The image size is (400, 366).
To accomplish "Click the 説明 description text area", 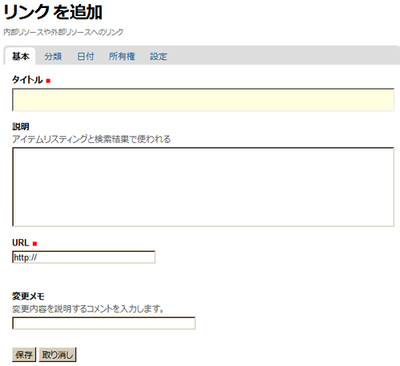I will pos(203,187).
